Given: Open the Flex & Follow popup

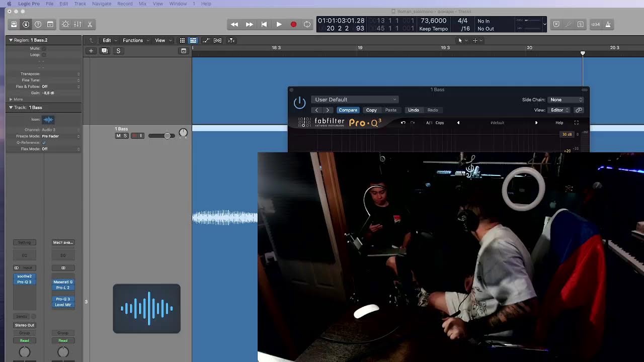Looking at the screenshot, I should click(x=61, y=86).
